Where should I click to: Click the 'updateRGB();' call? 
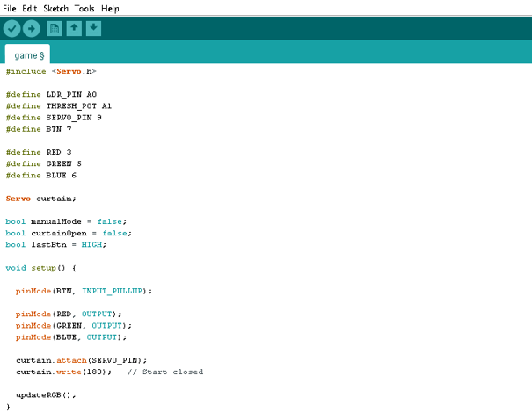coord(46,395)
